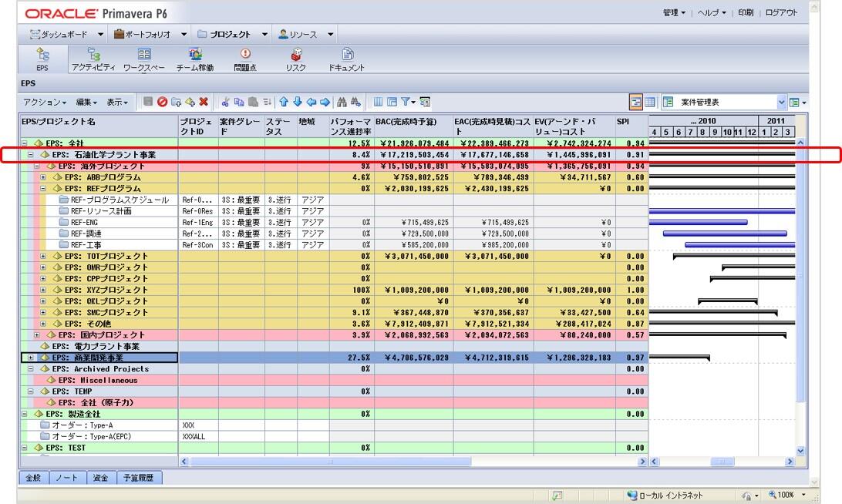Viewport: 842px width, 504px height.
Task: Click the add EPS node icon
Action: pyautogui.click(x=190, y=102)
